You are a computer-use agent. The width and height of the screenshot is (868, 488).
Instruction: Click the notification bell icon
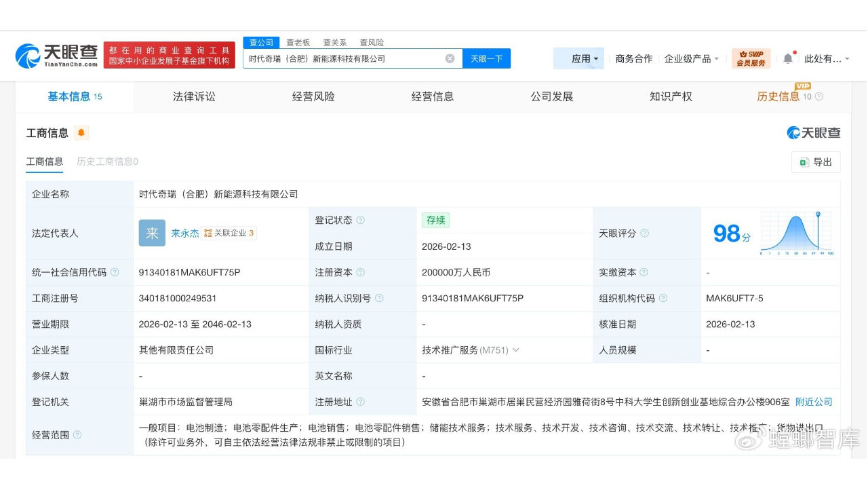pos(787,58)
